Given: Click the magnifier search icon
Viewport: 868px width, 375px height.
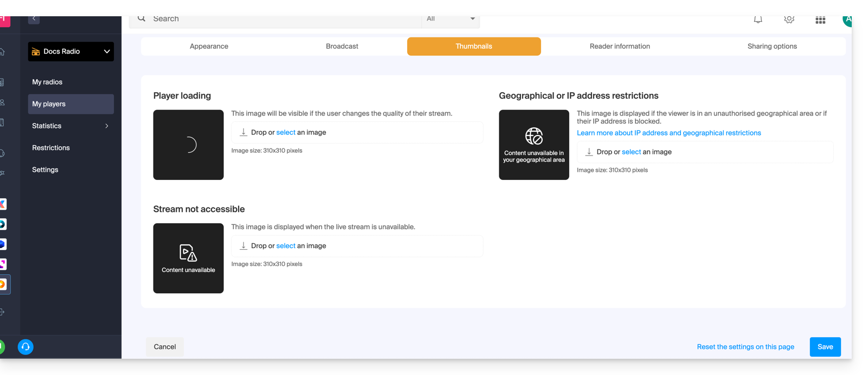Looking at the screenshot, I should [x=142, y=19].
